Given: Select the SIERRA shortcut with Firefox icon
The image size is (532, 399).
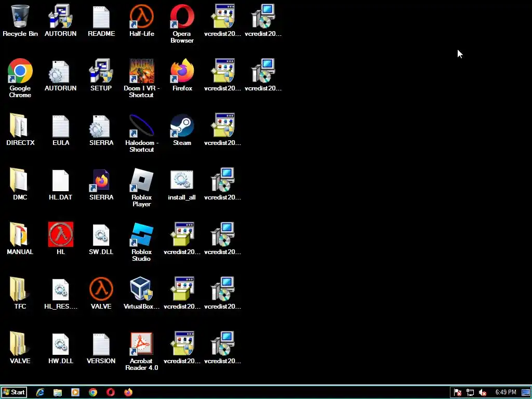Looking at the screenshot, I should 101,184.
